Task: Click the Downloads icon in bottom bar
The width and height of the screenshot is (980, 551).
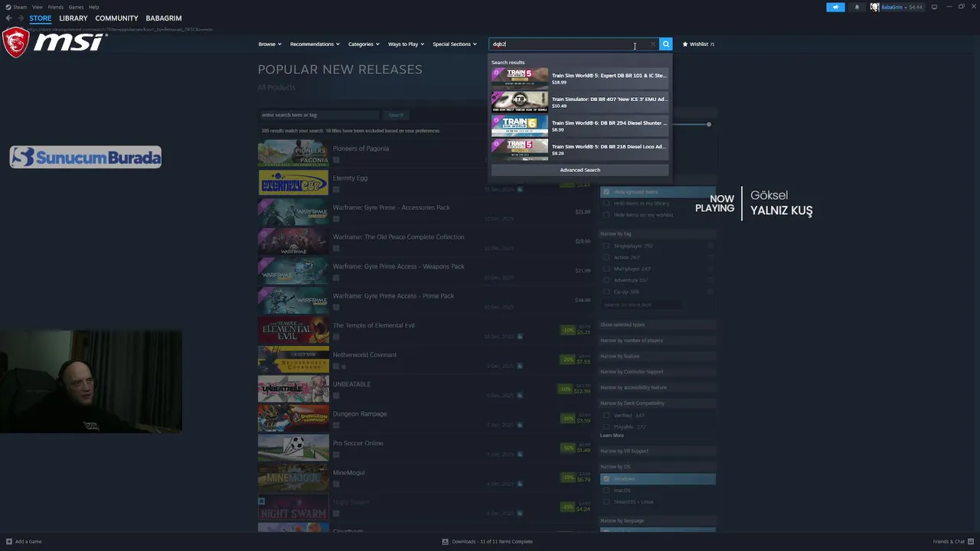Action: pos(445,541)
